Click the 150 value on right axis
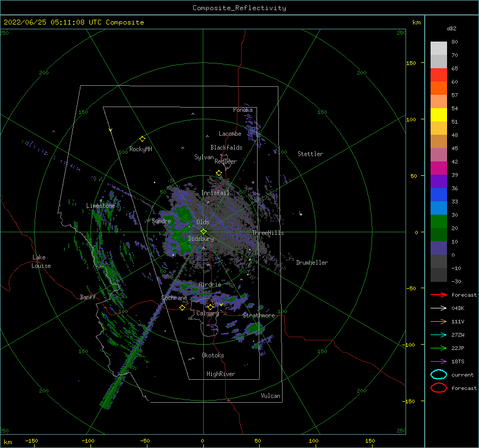The width and height of the screenshot is (479, 448). tap(411, 63)
